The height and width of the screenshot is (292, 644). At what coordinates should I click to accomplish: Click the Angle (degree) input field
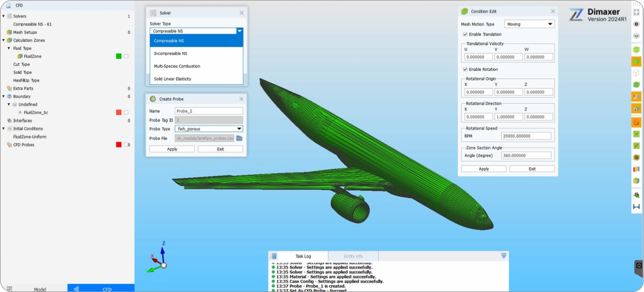(x=526, y=155)
